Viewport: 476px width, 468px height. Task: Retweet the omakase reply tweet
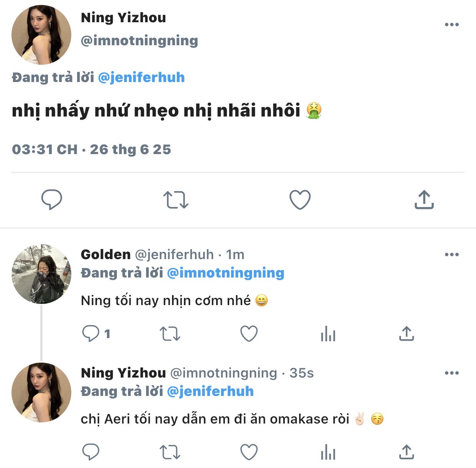coord(170,452)
